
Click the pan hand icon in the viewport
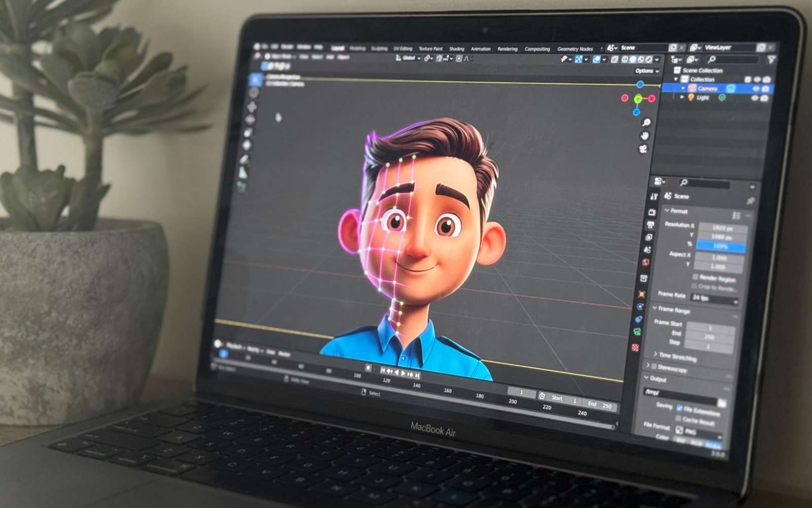point(645,135)
